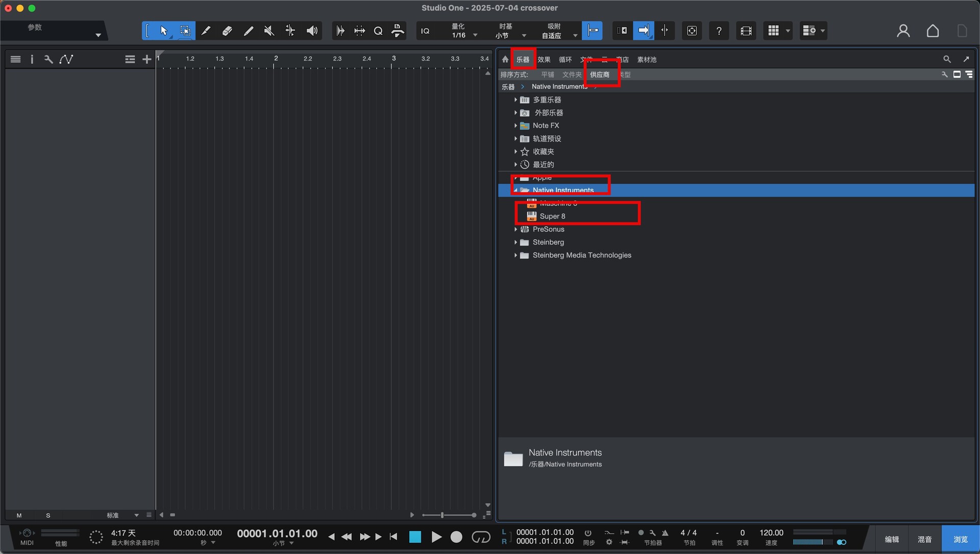The image size is (980, 554).
Task: Expand the 收藏夹 favorites folder
Action: 516,151
